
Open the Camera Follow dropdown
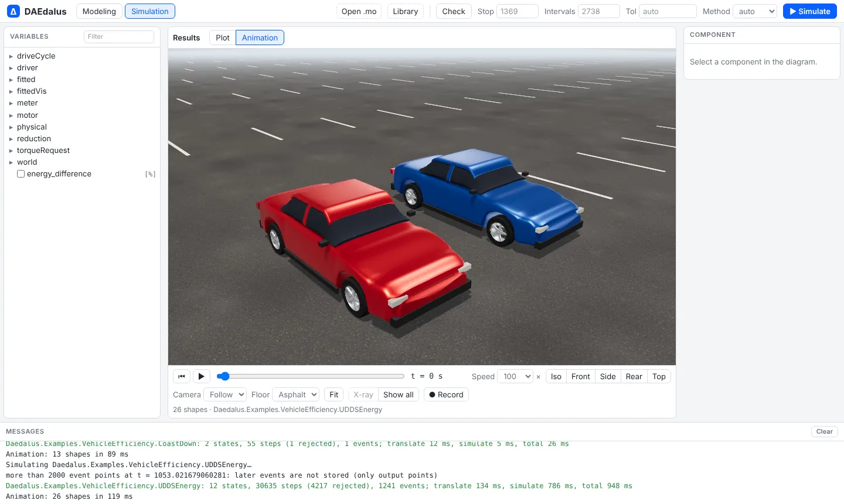point(225,394)
